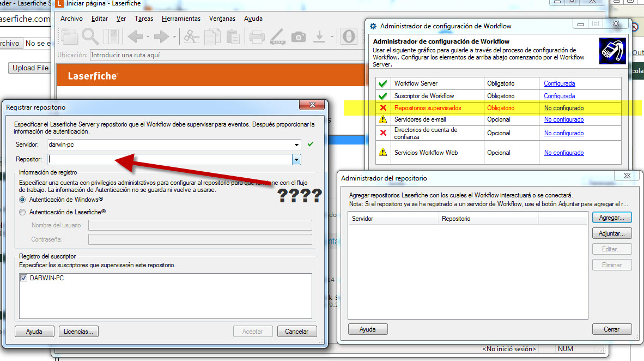
Task: Click the printer icon
Action: click(x=257, y=37)
